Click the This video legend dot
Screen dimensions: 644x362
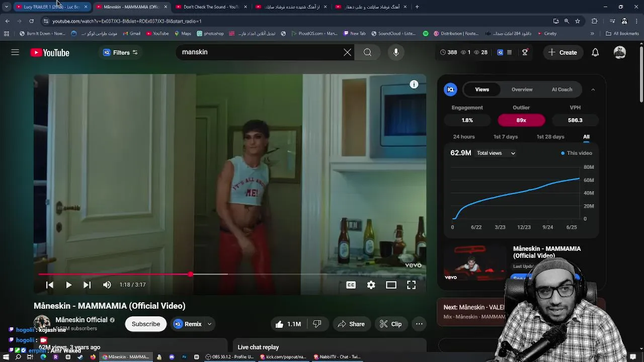562,153
